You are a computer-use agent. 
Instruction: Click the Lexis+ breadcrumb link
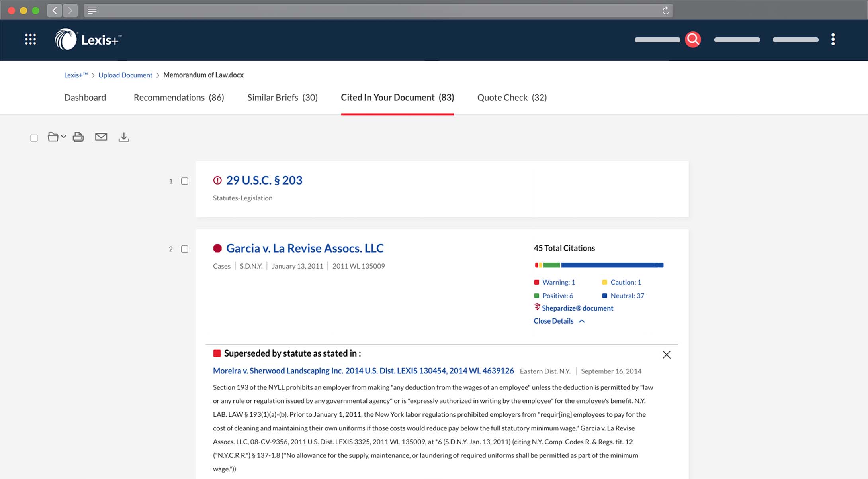pyautogui.click(x=76, y=75)
